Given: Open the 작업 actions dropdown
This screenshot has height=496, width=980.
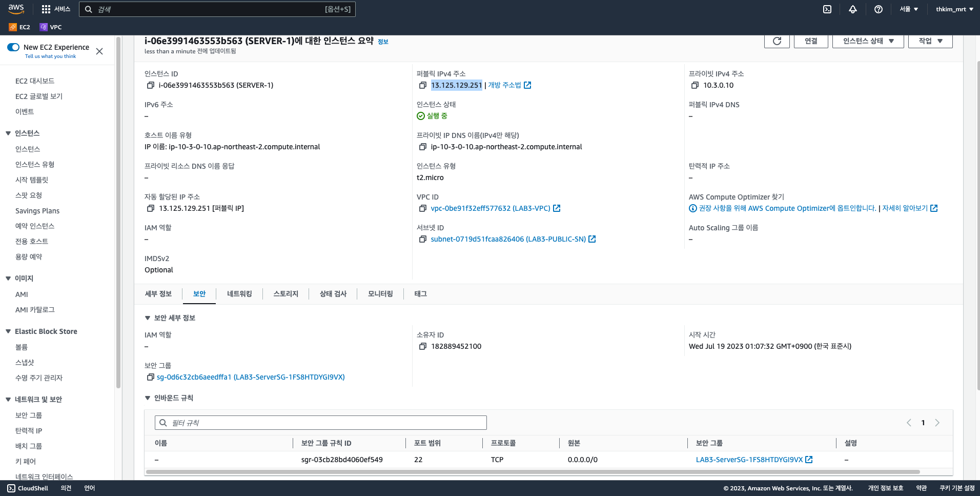Looking at the screenshot, I should tap(930, 41).
